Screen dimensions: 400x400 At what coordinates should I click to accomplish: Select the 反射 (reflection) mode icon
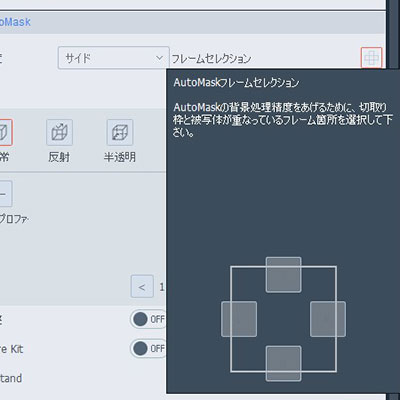pos(59,132)
